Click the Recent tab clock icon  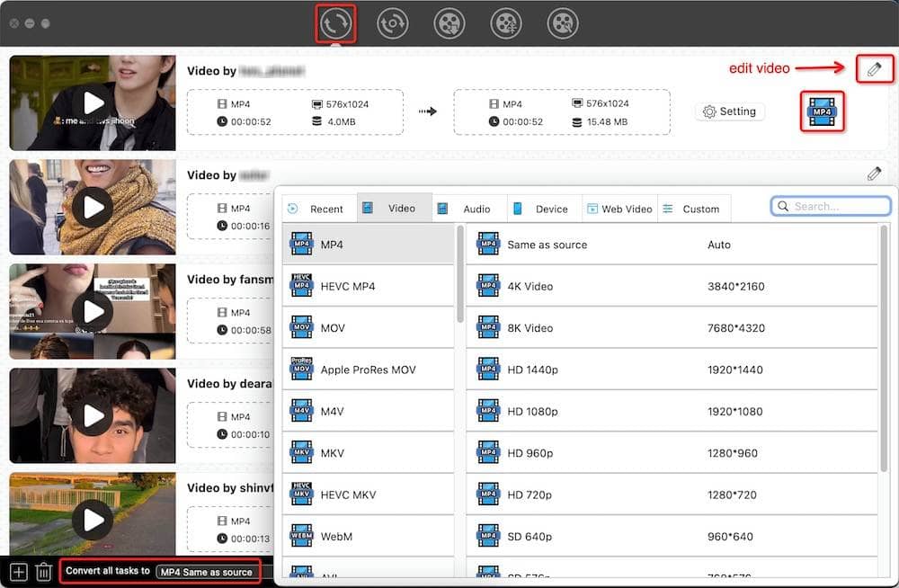(x=293, y=209)
